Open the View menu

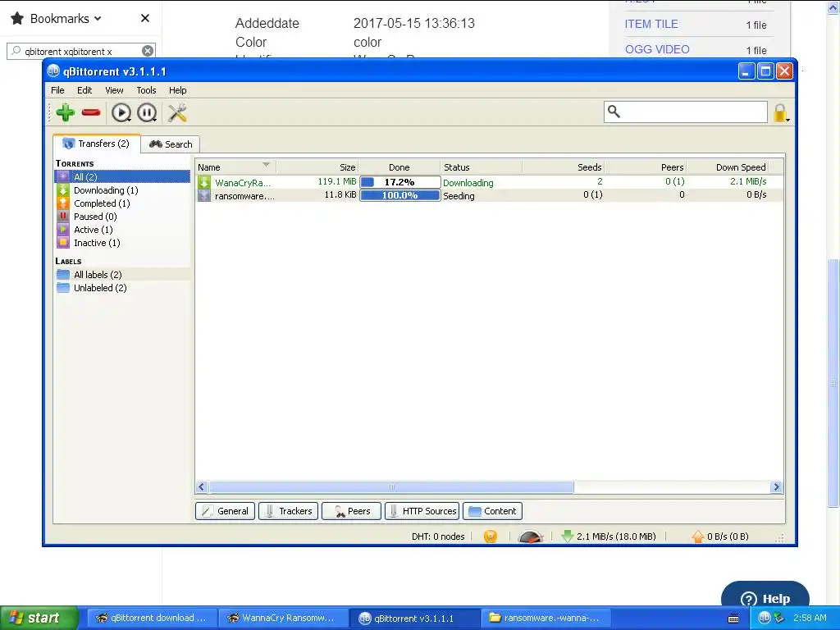(114, 90)
